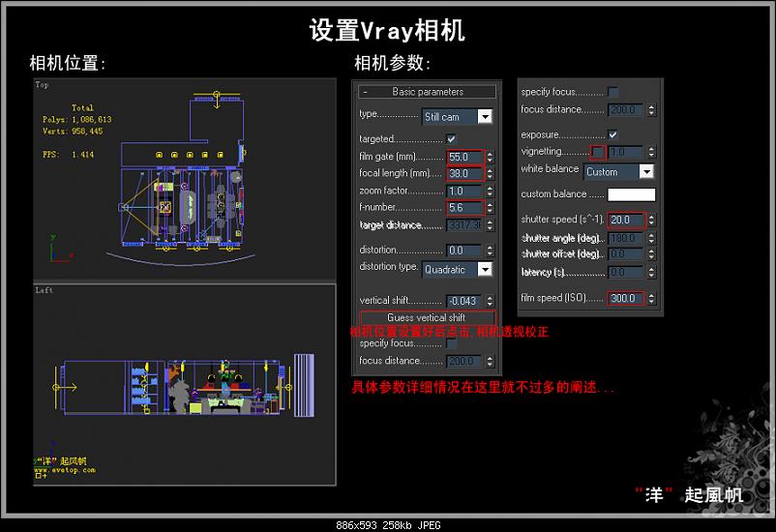
Task: Collapse the Basic parameters rollout header
Action: 427,92
